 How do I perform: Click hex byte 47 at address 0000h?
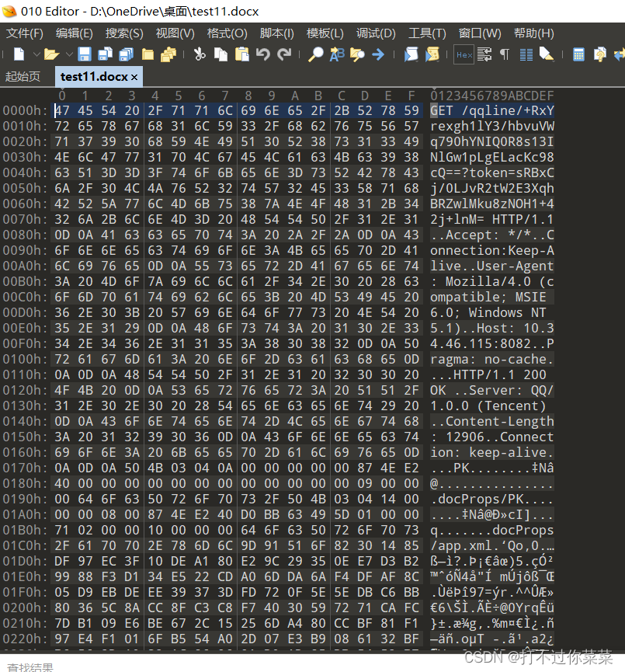(61, 110)
